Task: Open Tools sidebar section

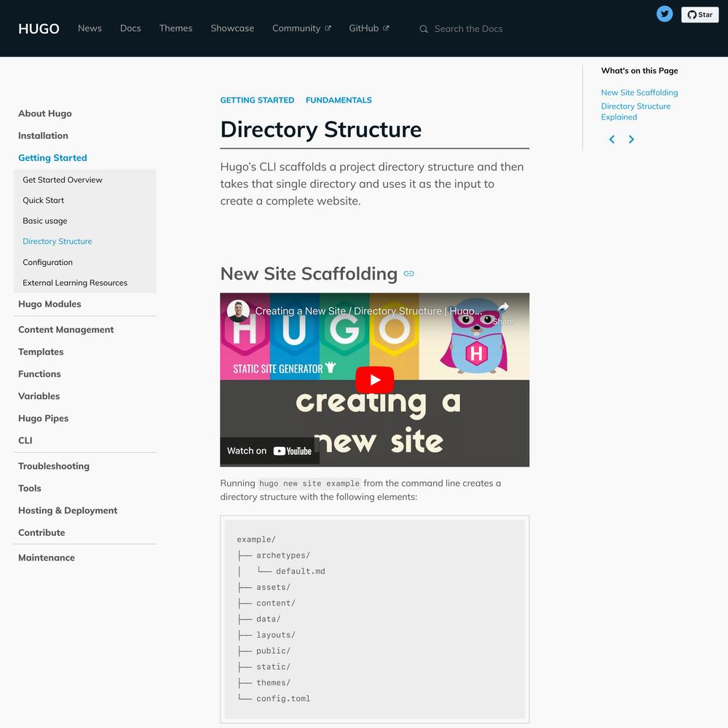Action: pos(30,488)
